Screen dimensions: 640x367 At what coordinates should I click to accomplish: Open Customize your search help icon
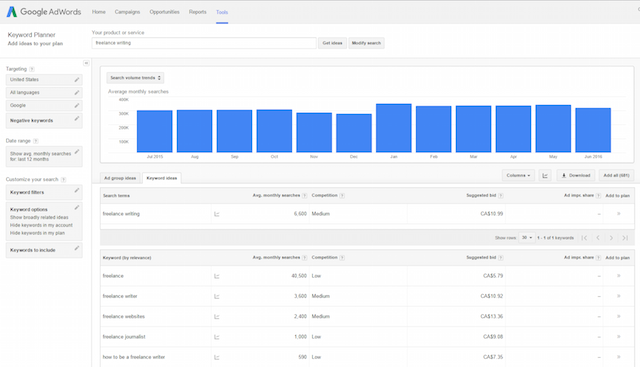(x=63, y=180)
